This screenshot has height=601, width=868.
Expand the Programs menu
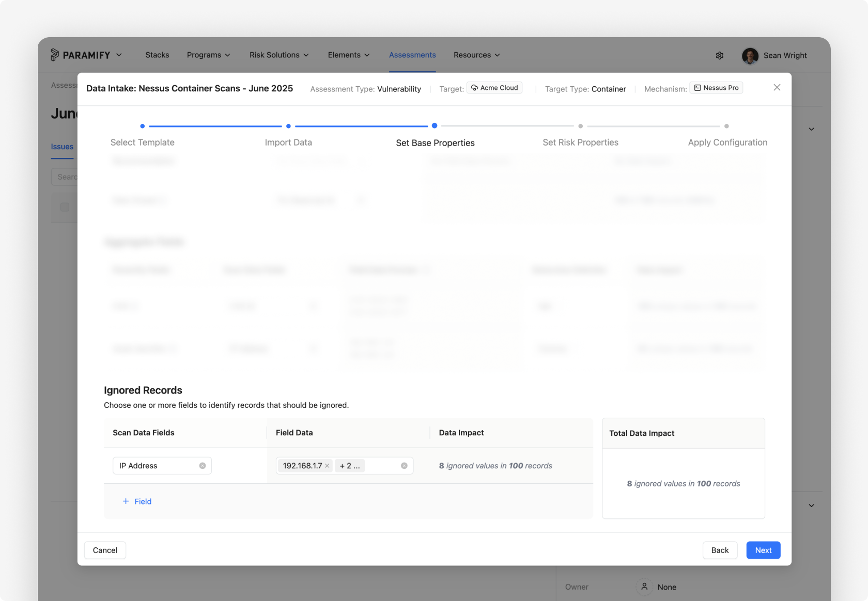(209, 55)
